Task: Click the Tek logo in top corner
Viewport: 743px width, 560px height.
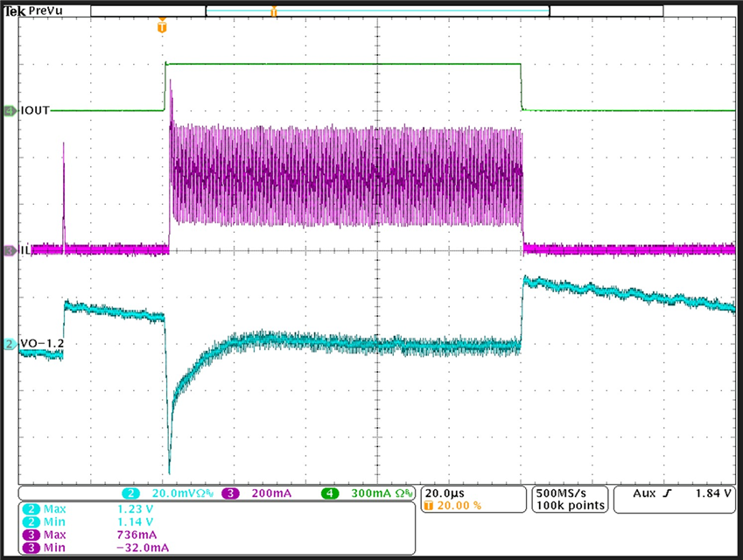Action: tap(14, 11)
